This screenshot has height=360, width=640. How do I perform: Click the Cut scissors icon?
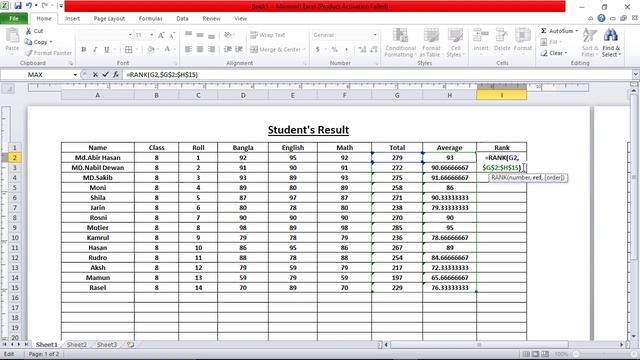28,31
